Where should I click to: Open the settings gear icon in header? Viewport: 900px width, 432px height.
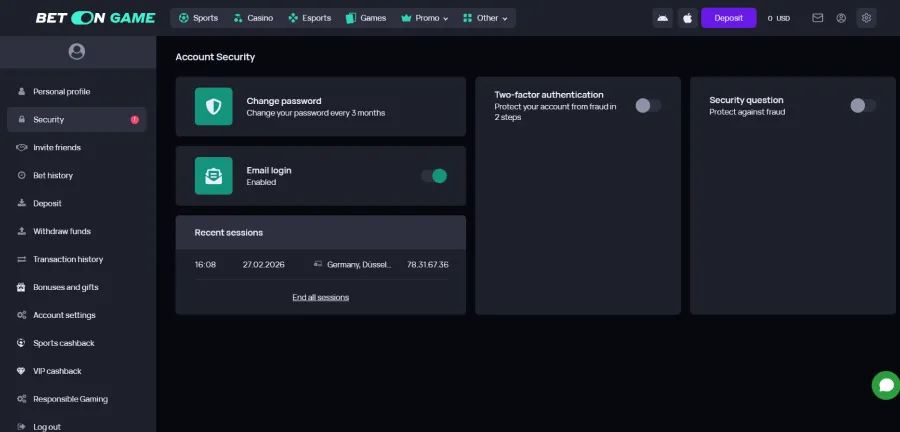(866, 18)
